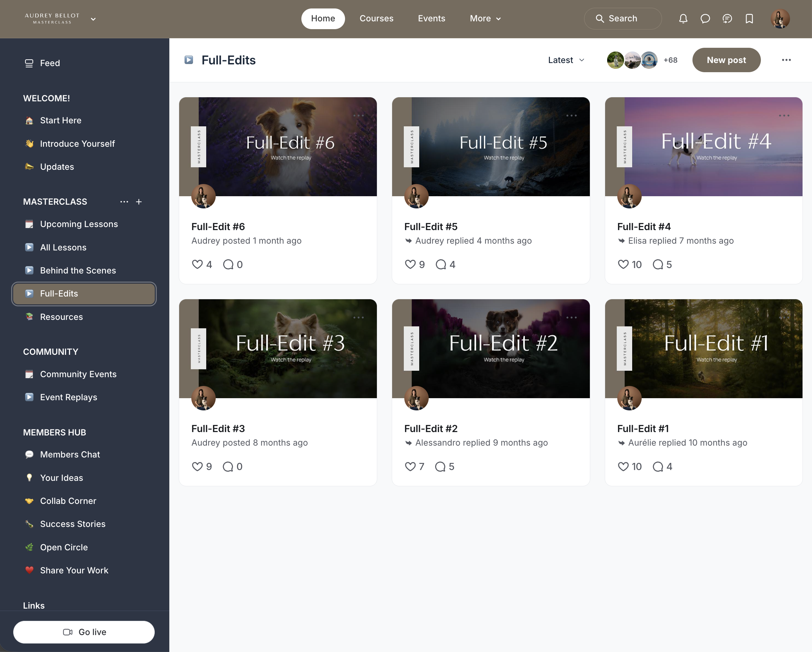812x652 pixels.
Task: Open Full-Edit #6 card options dots
Action: point(358,116)
